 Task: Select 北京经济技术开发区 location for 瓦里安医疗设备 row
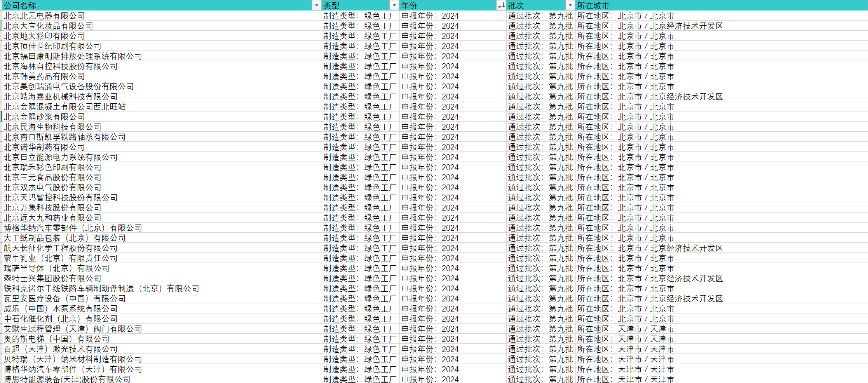click(722, 299)
